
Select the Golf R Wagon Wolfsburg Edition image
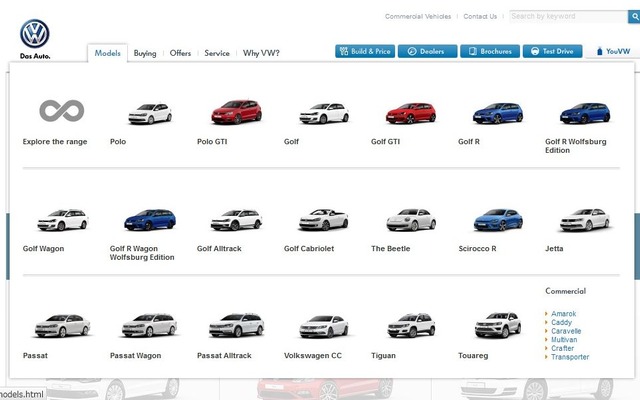[x=150, y=220]
